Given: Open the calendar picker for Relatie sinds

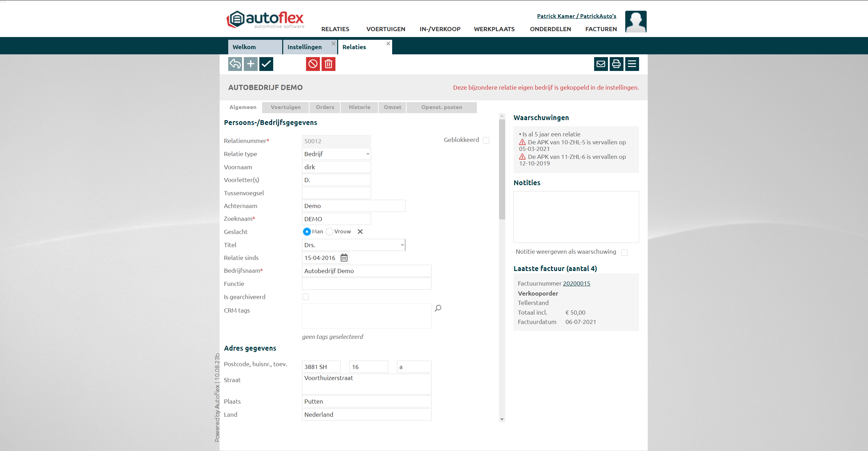Looking at the screenshot, I should (x=344, y=258).
